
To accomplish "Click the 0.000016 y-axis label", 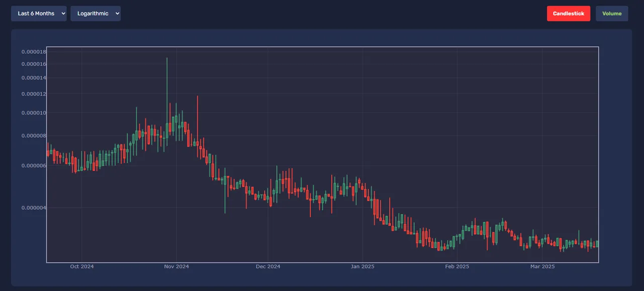I will click(34, 64).
